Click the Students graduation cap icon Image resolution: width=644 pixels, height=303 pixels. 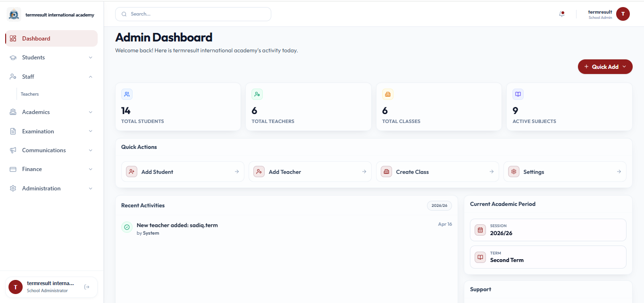(13, 57)
